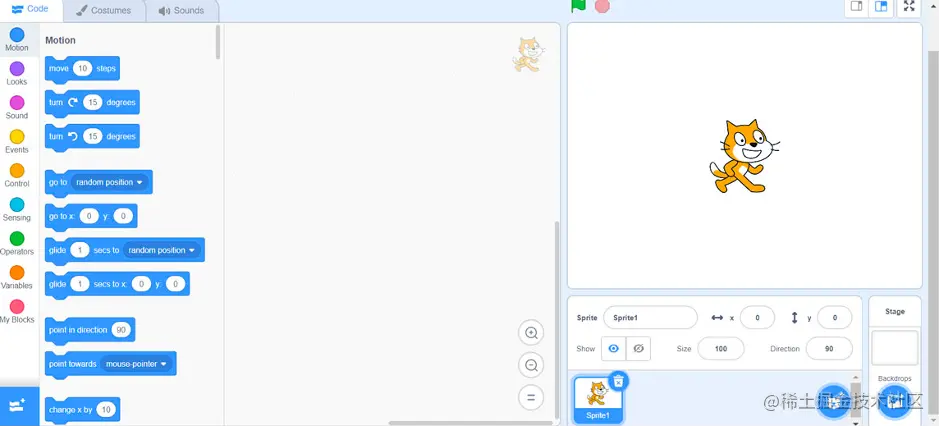Select the Stage backdrop thumbnail
Image resolution: width=939 pixels, height=427 pixels.
click(x=895, y=348)
